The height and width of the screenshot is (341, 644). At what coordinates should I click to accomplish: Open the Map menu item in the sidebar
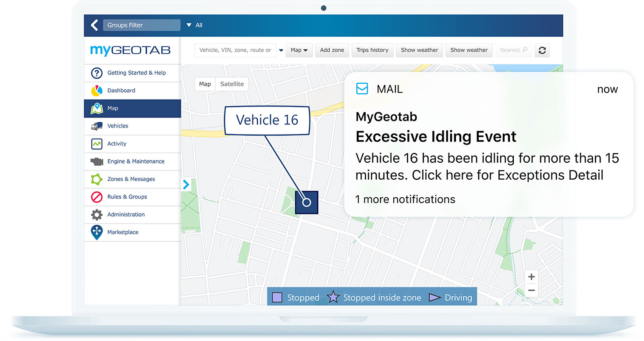[x=132, y=108]
